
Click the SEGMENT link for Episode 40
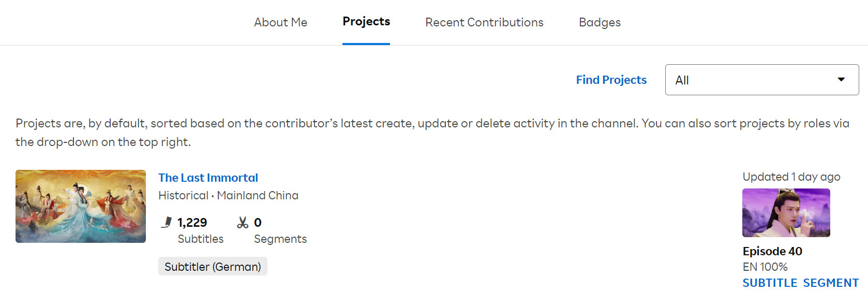[831, 283]
